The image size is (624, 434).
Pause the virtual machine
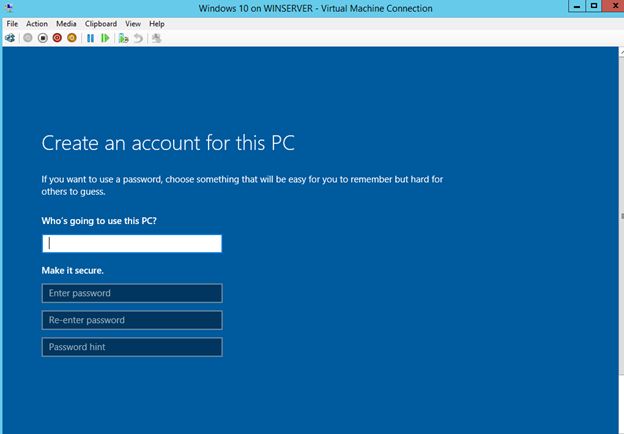pyautogui.click(x=90, y=38)
